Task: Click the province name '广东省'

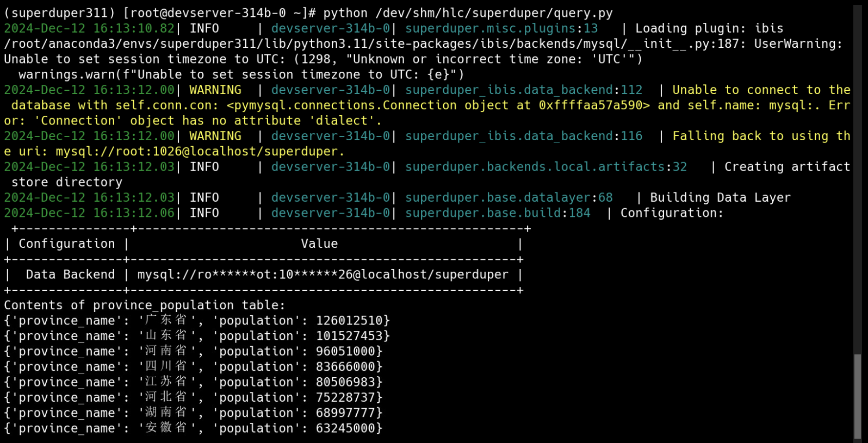Action: [x=166, y=321]
